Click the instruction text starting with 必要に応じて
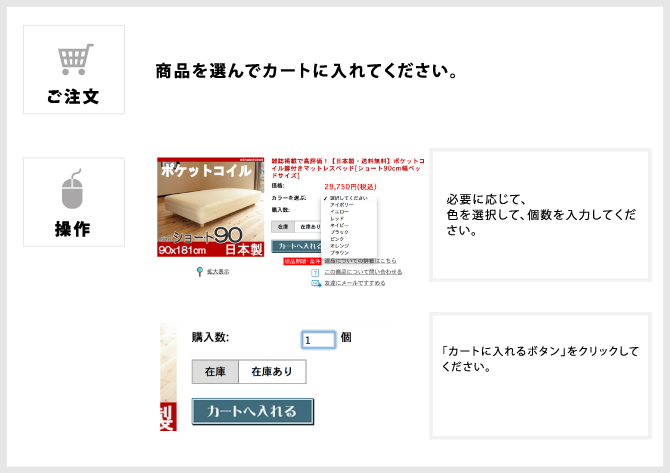The width and height of the screenshot is (670, 473). (541, 214)
